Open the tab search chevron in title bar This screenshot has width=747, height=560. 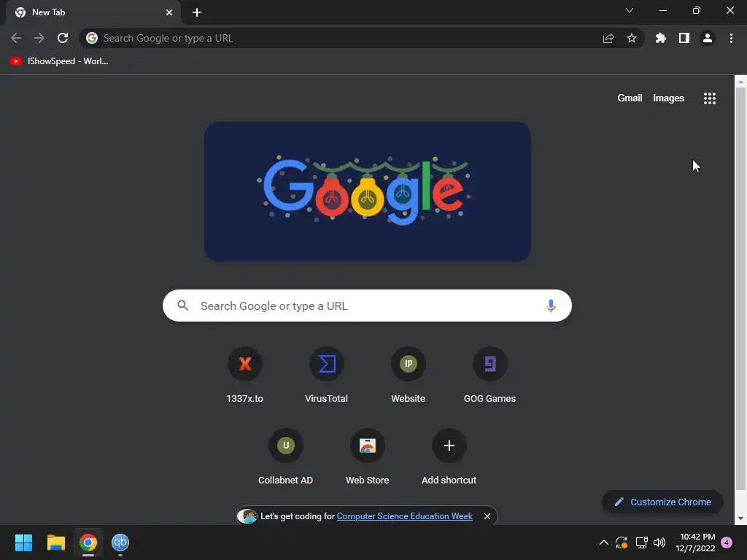tap(630, 10)
